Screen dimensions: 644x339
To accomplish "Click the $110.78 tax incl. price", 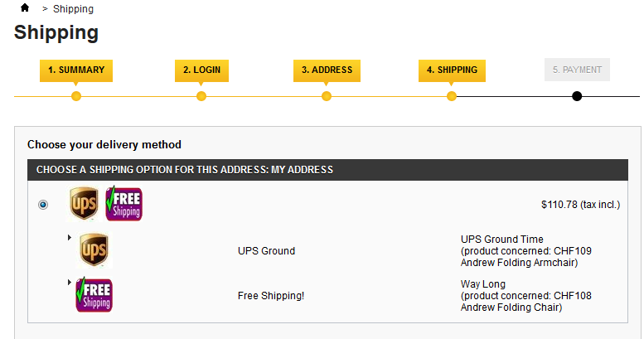I will pos(580,205).
